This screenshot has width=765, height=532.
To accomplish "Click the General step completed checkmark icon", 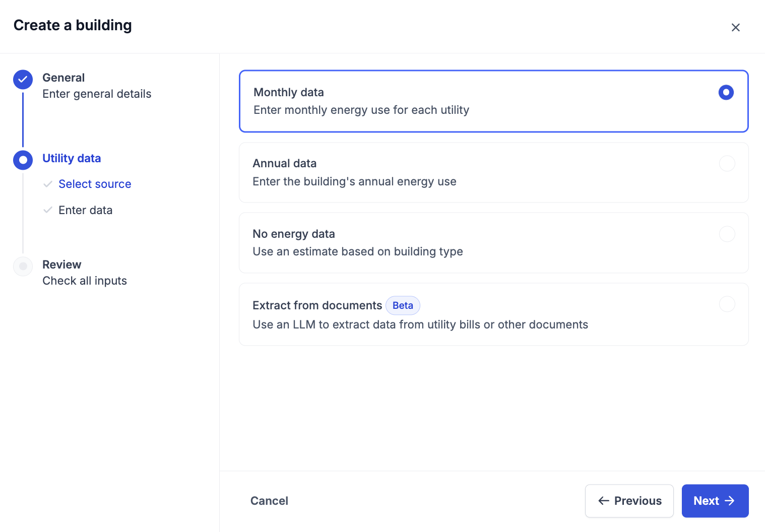I will tap(23, 80).
